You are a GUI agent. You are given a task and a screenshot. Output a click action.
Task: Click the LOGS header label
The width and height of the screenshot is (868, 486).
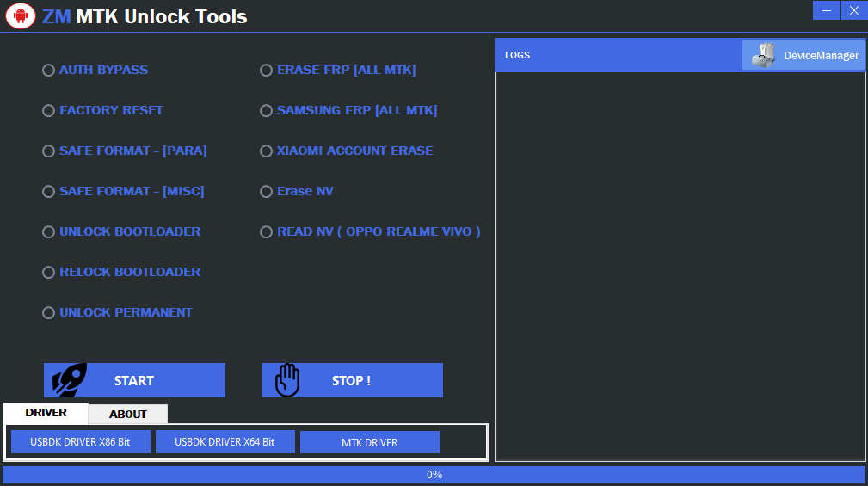pyautogui.click(x=517, y=55)
